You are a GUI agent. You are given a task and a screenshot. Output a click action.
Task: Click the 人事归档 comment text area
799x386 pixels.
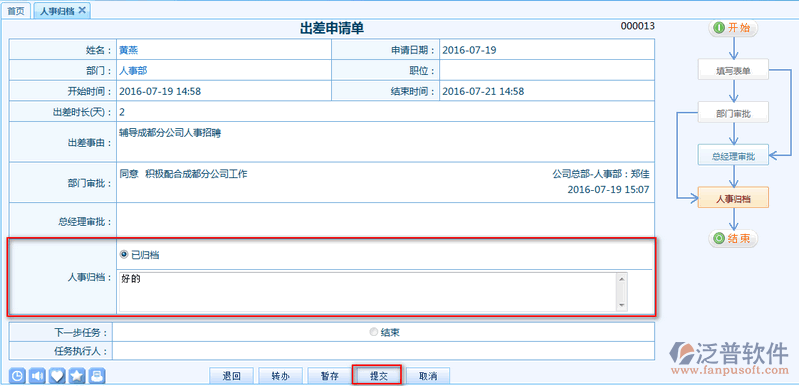click(368, 291)
